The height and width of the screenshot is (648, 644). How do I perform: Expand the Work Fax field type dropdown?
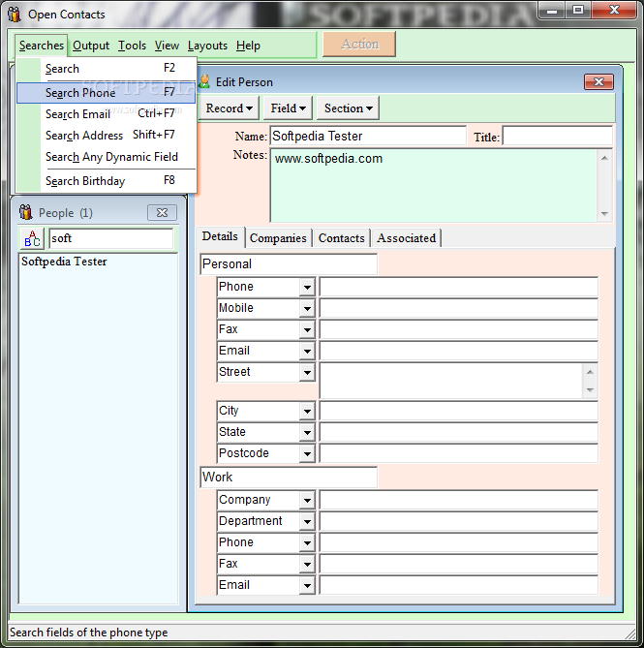coord(307,564)
